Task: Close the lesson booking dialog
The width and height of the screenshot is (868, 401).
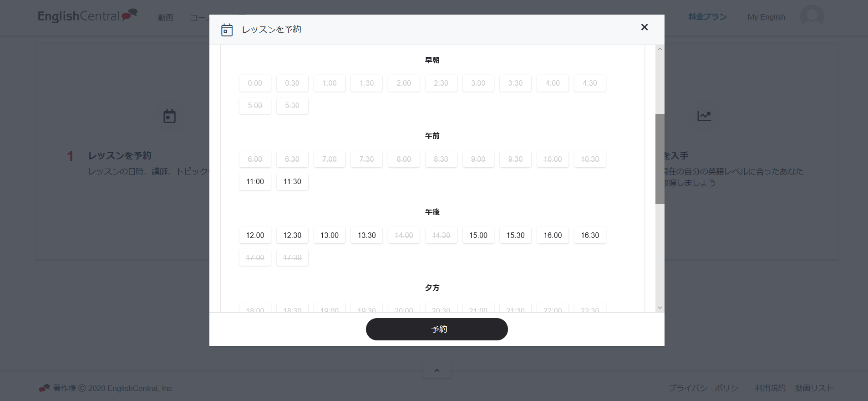Action: [644, 27]
